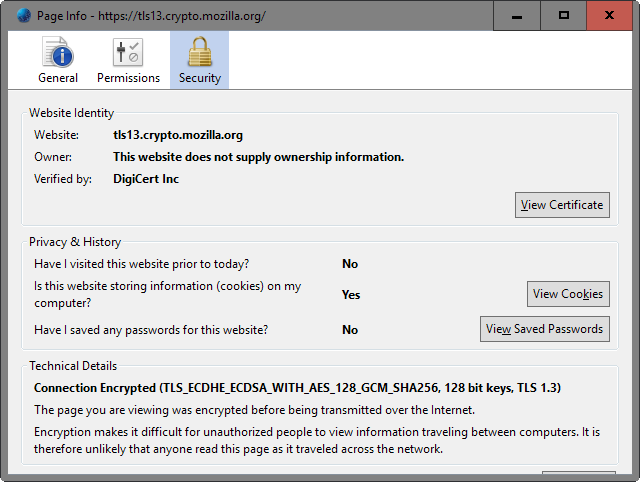Click the Page Info window title text
Viewport: 640px width, 482px height.
click(x=151, y=16)
